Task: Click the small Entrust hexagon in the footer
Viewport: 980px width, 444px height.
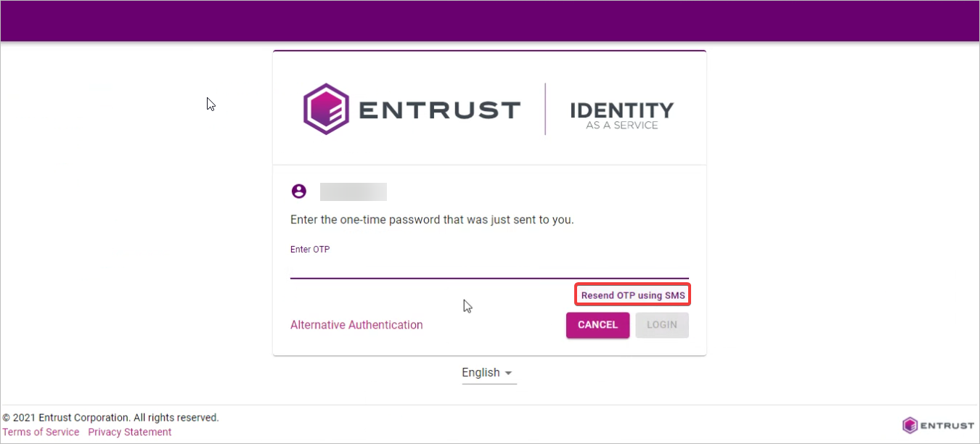Action: coord(910,425)
